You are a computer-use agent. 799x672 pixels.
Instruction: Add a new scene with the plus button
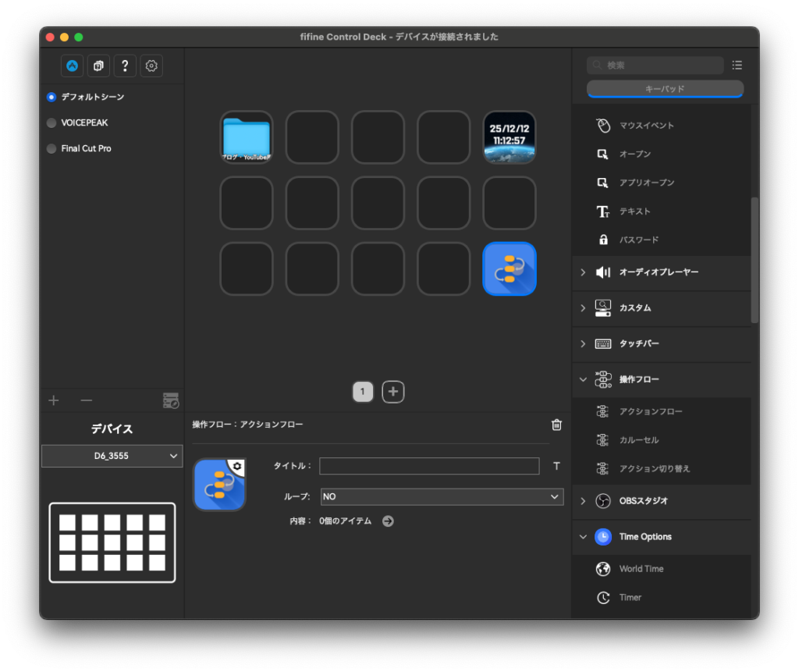tap(53, 400)
